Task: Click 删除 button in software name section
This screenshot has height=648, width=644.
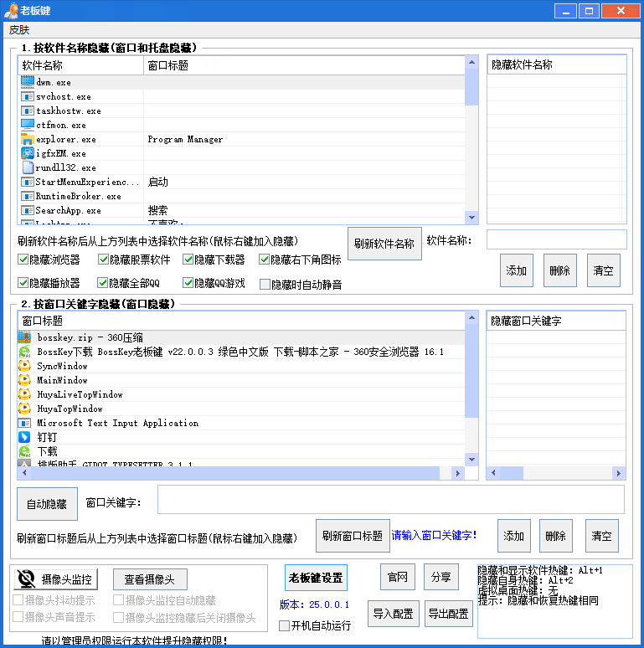Action: [x=559, y=270]
